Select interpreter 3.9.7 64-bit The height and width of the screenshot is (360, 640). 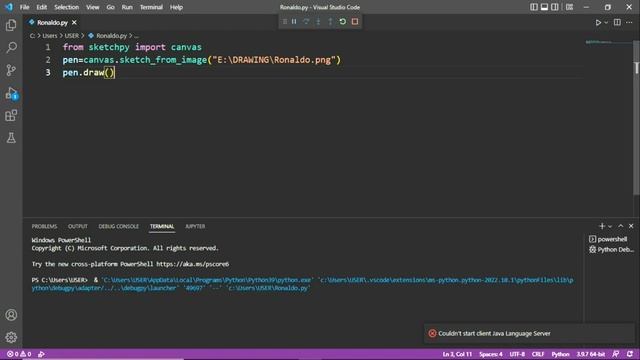click(590, 354)
